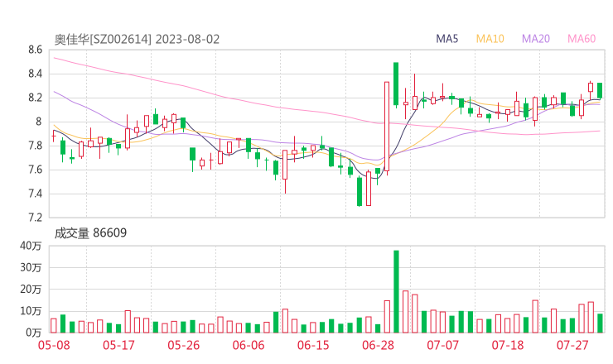
Task: Click the chart title 奥佳华[SZ002614] 2023-08-02
Action: coord(137,40)
